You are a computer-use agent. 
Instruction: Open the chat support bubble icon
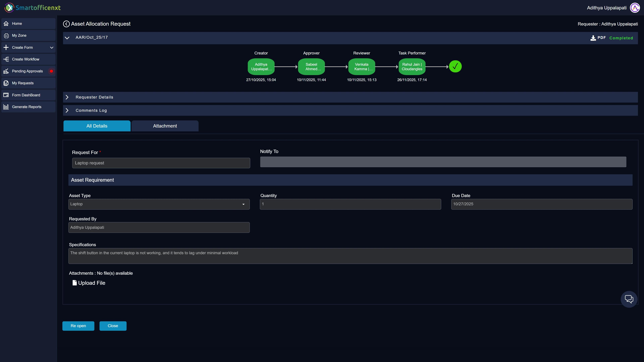click(629, 299)
